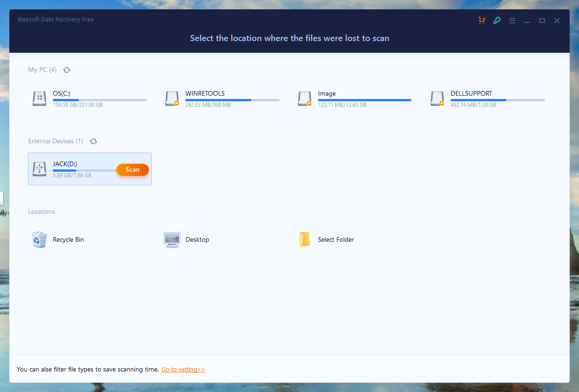Select the WINRETOOLS partition icon
Image resolution: width=579 pixels, height=392 pixels.
[x=172, y=98]
